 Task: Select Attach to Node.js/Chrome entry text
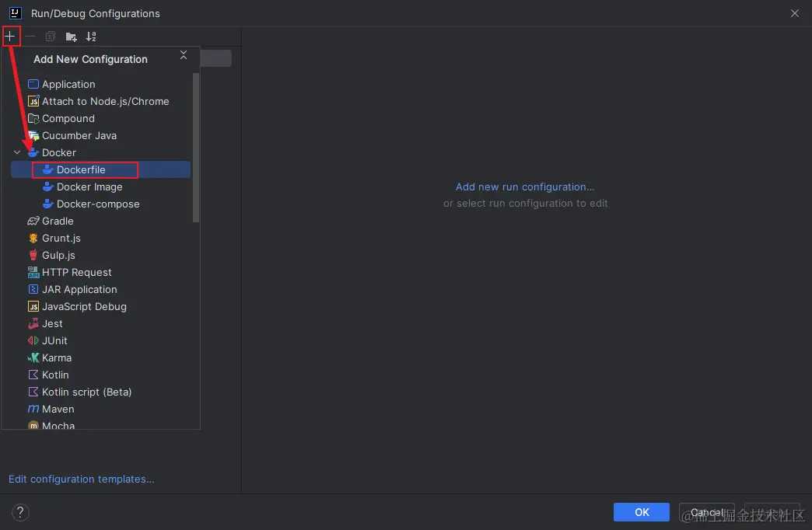click(x=106, y=102)
